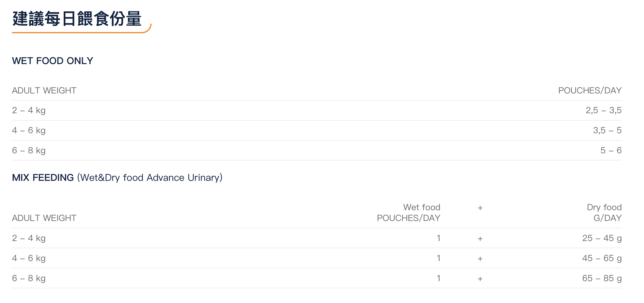The width and height of the screenshot is (644, 303).
Task: Select the 65 – 85 g dry food amount
Action: (x=602, y=278)
